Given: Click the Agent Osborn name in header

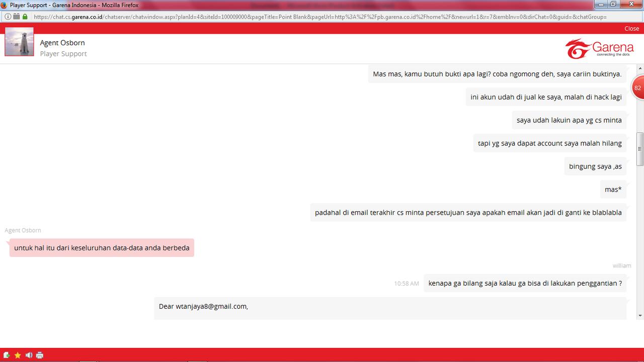Looking at the screenshot, I should 62,43.
